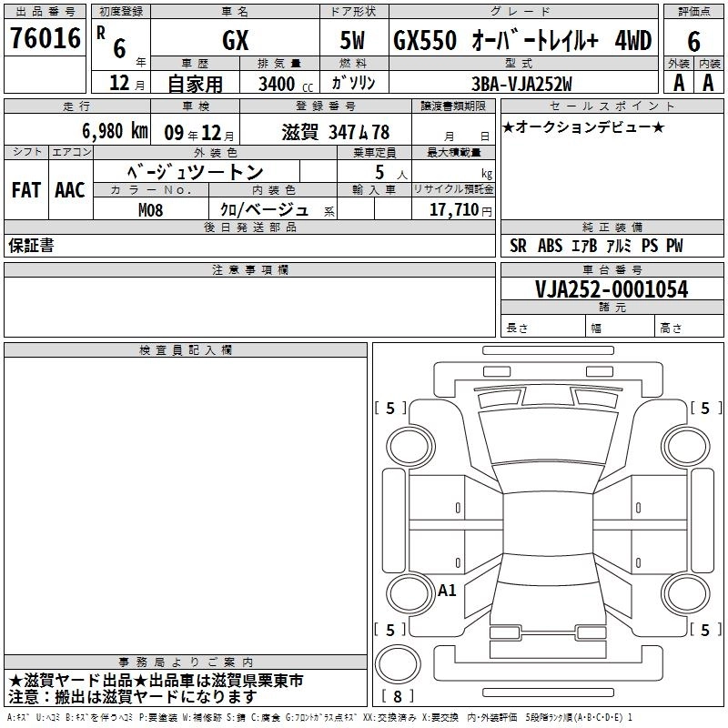
Task: Select model code 3BA-VJA252W
Action: click(x=521, y=84)
